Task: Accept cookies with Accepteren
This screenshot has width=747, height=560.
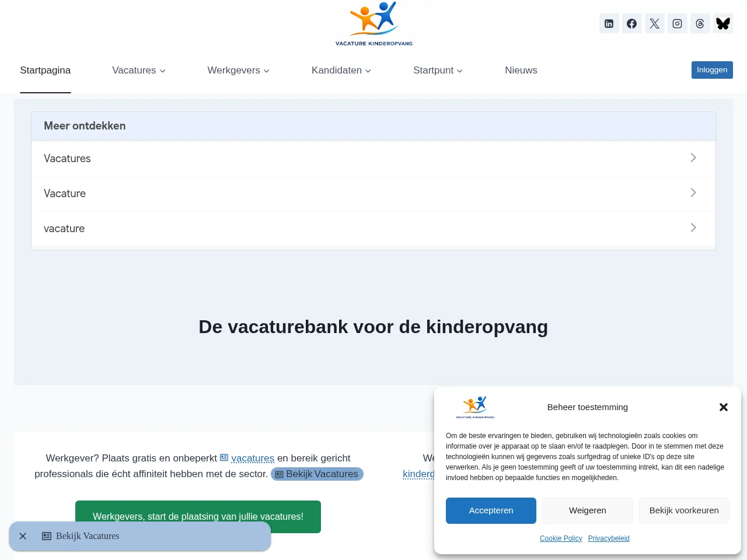Action: [x=491, y=510]
